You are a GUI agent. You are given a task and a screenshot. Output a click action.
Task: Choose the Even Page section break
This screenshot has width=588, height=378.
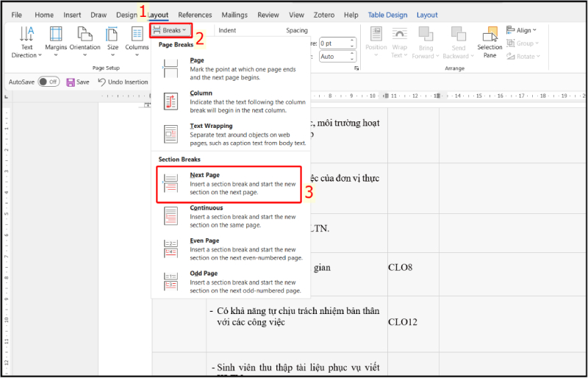pyautogui.click(x=228, y=249)
